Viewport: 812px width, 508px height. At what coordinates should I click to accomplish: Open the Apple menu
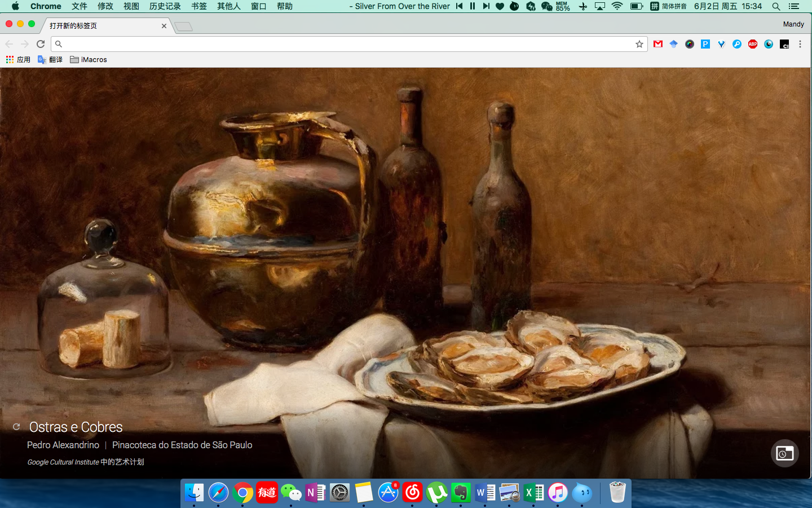[x=15, y=6]
